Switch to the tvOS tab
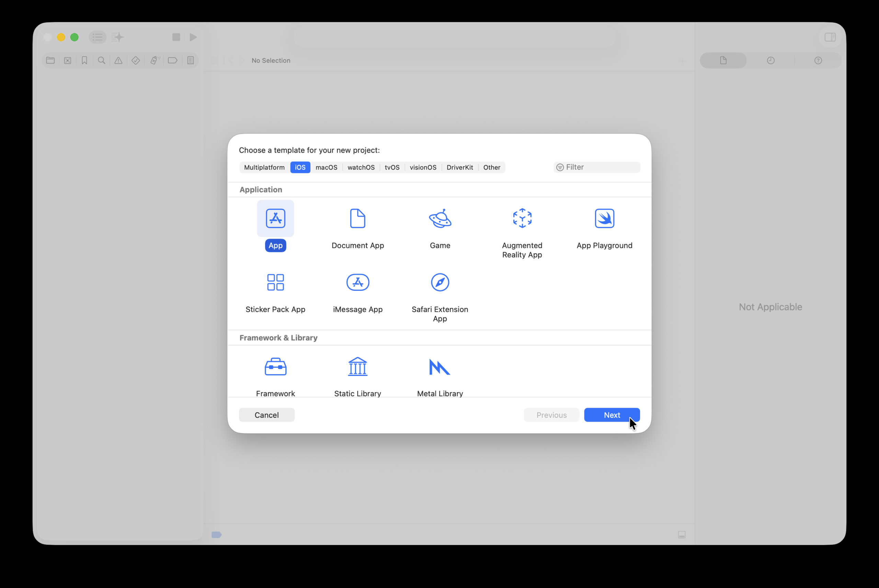 pyautogui.click(x=392, y=167)
